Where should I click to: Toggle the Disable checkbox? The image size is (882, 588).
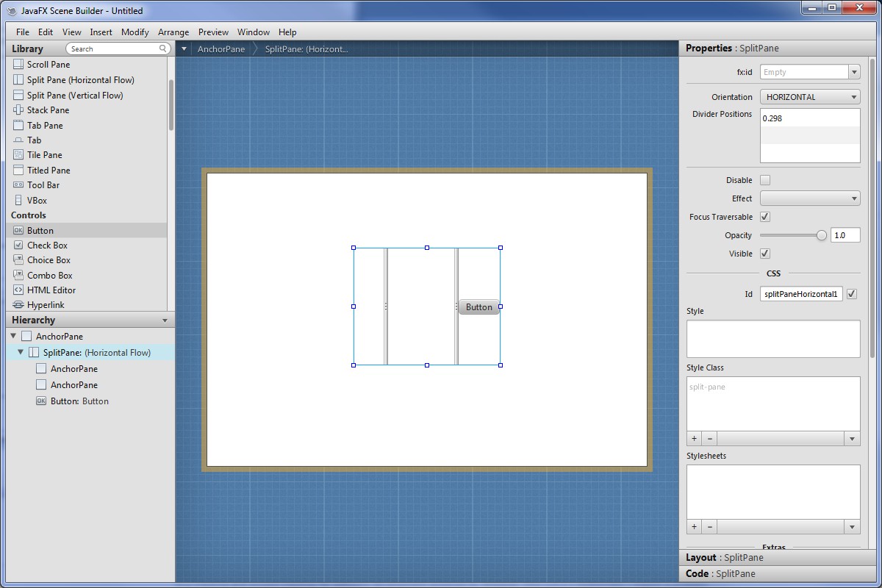pos(765,180)
